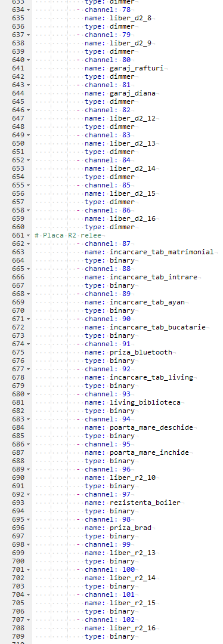Image resolution: width=223 pixels, height=644 pixels.
Task: Collapse the fold at line 701
Action: tap(29, 569)
